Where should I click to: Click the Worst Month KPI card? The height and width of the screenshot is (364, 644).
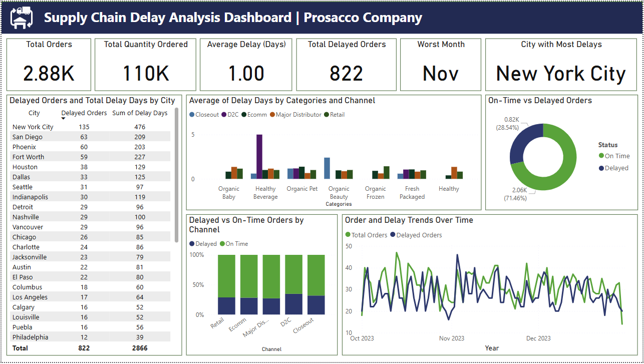(x=440, y=64)
